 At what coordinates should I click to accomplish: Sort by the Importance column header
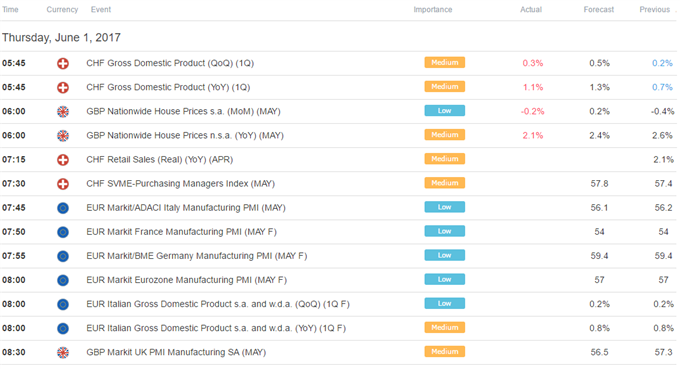(432, 10)
